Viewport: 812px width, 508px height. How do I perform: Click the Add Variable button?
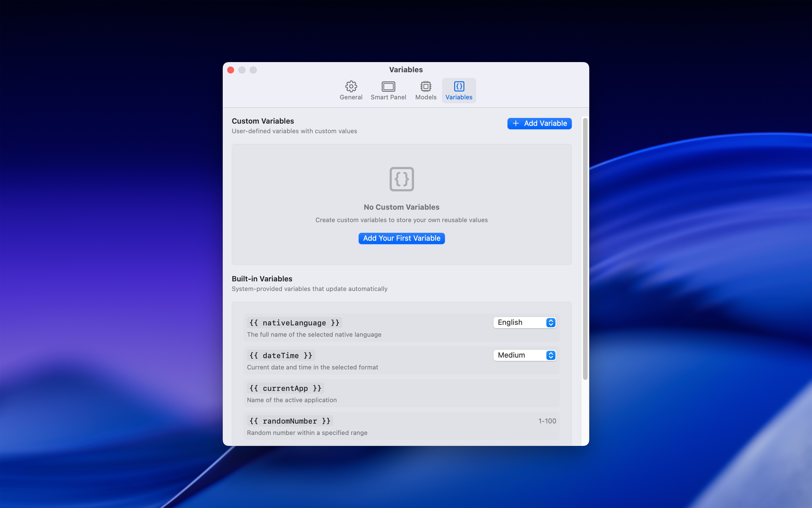[x=539, y=123]
